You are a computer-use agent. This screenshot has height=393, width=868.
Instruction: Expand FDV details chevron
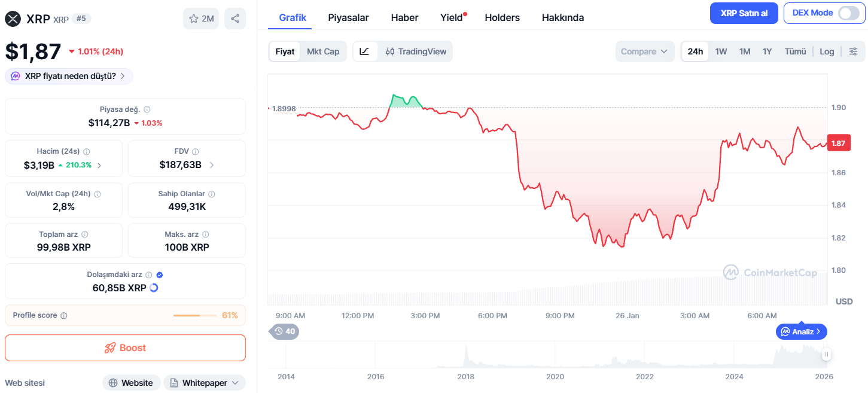(x=212, y=165)
